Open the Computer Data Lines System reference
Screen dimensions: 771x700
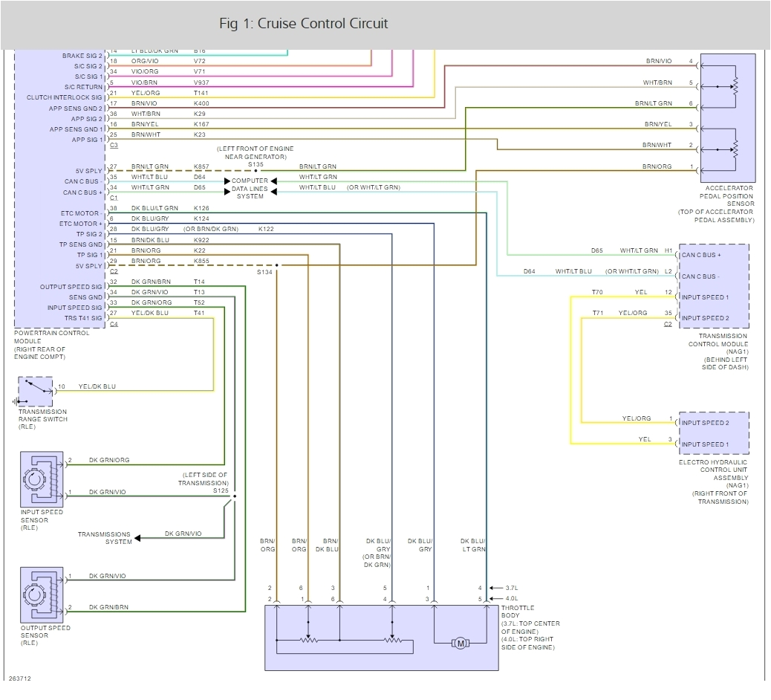point(250,189)
